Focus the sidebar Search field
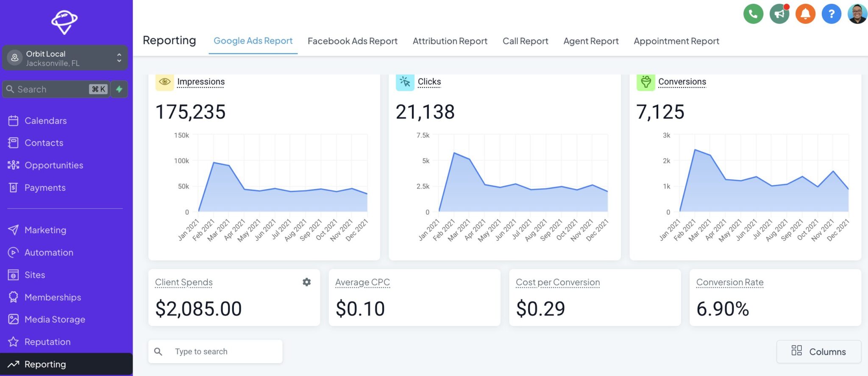 tap(56, 89)
